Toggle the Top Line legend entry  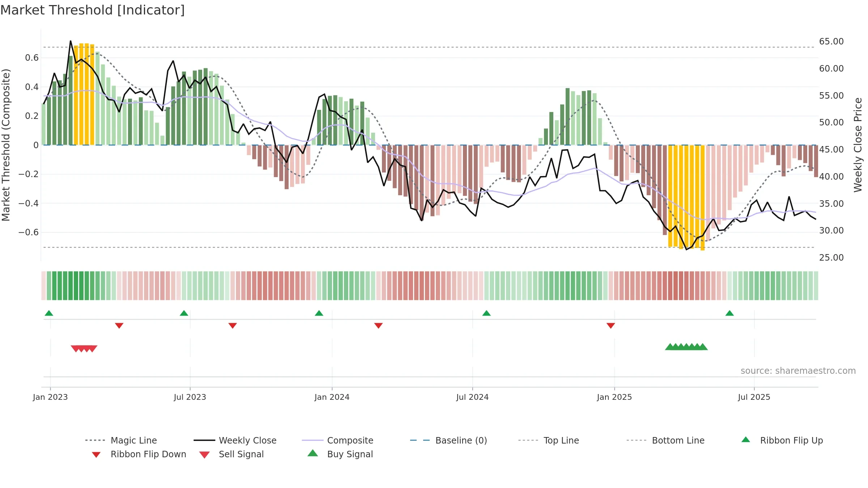[x=548, y=440]
